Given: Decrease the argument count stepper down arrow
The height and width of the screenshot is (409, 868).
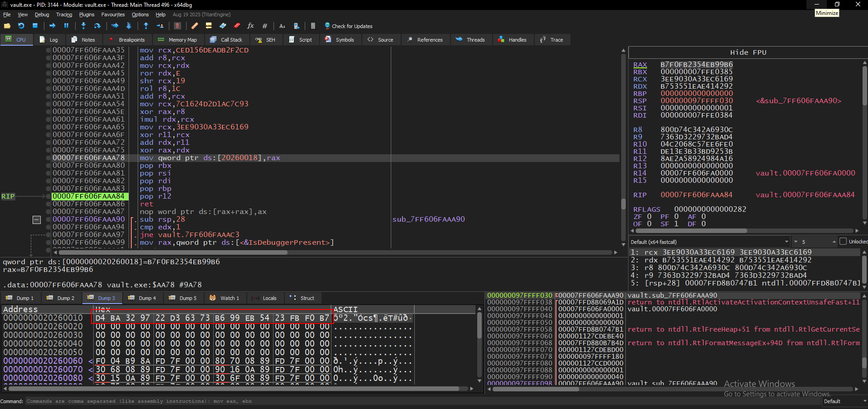Looking at the screenshot, I should pyautogui.click(x=796, y=242).
